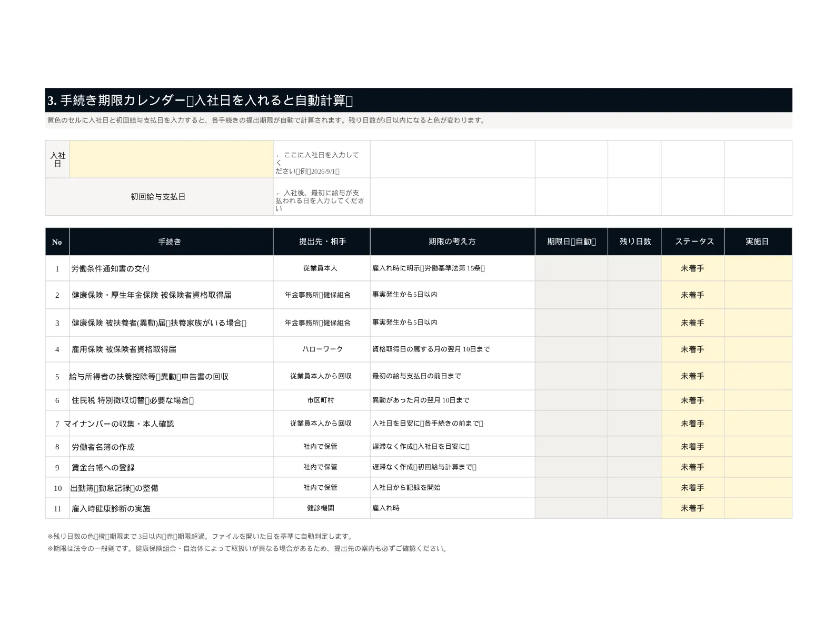Click 未着手 status for 雇用保険 row
Screen dimensions: 834x644
(693, 349)
